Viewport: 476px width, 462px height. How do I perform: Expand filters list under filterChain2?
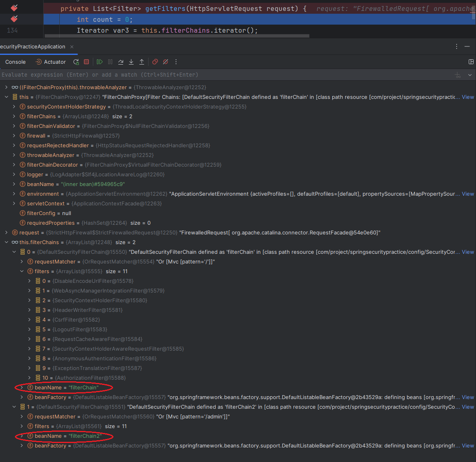[x=22, y=426]
